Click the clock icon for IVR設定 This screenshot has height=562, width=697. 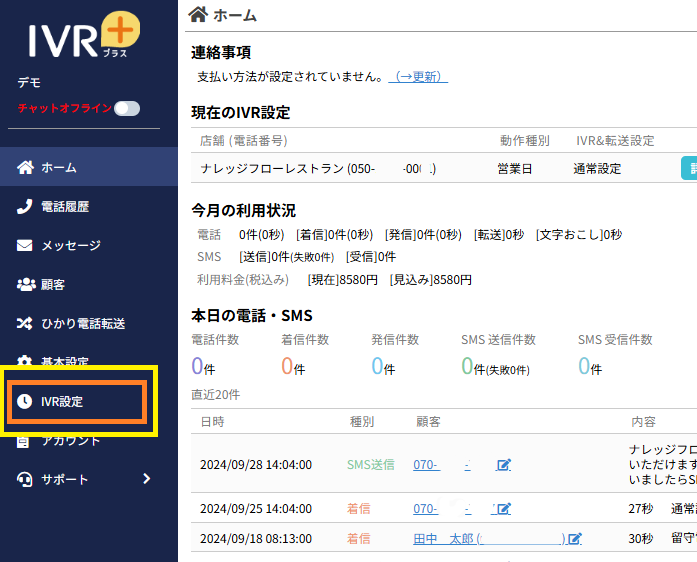click(x=25, y=402)
